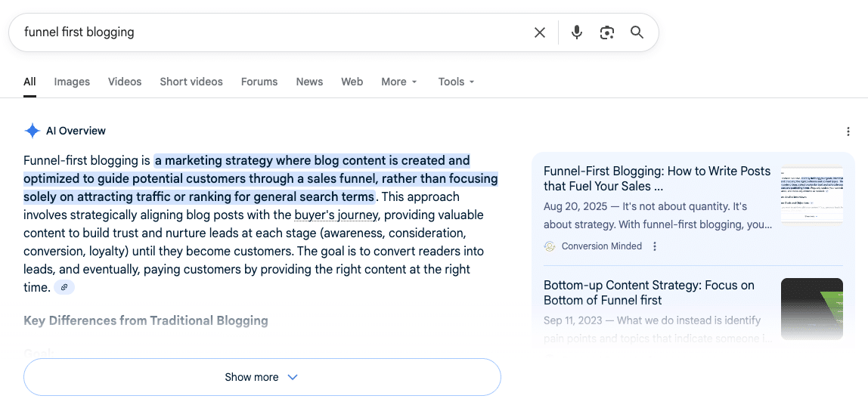Viewport: 868px width, 405px height.
Task: Open Google Lens image search
Action: (606, 32)
